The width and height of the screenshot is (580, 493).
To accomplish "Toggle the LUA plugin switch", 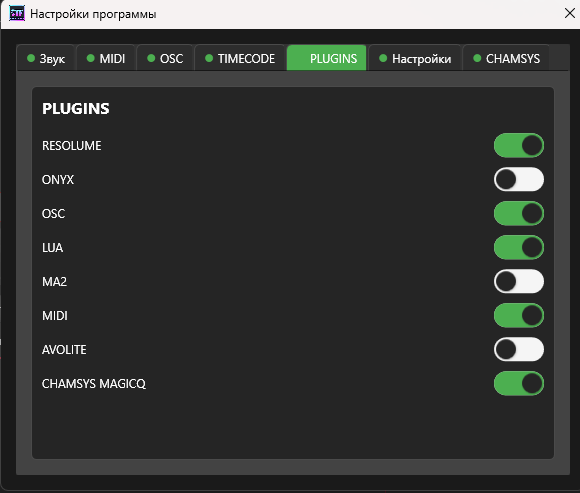I will [x=519, y=247].
